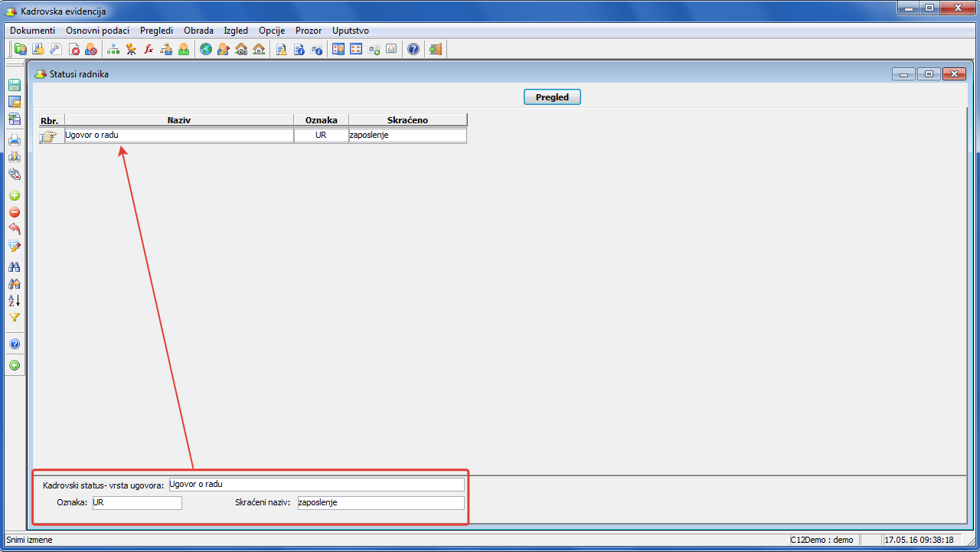Click the document with warning sign icon
The height and width of the screenshot is (552, 980).
tap(281, 49)
